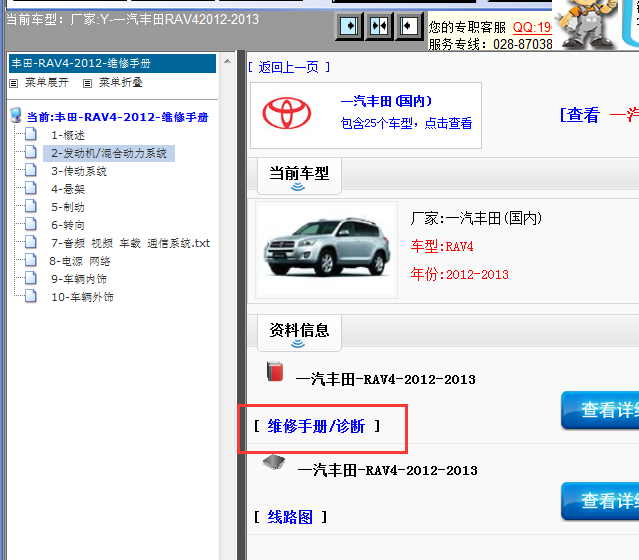Open 4-悬架 tree item

[x=68, y=189]
